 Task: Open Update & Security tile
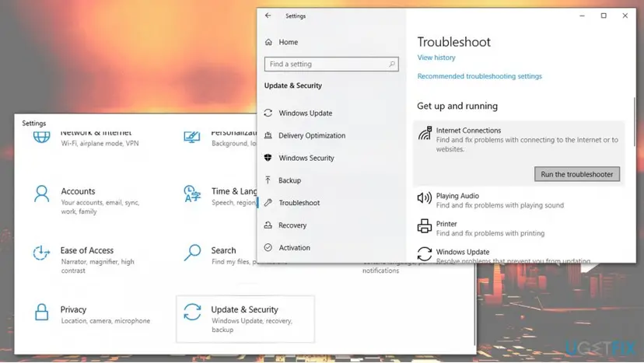point(245,319)
